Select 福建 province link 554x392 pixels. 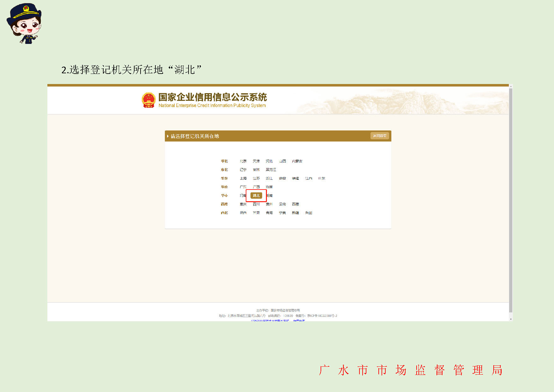(295, 178)
